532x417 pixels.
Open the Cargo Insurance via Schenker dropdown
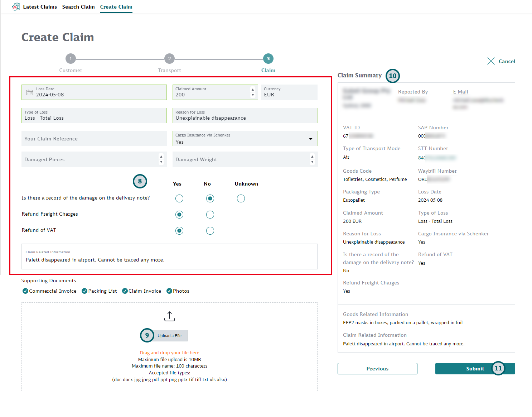coord(310,139)
